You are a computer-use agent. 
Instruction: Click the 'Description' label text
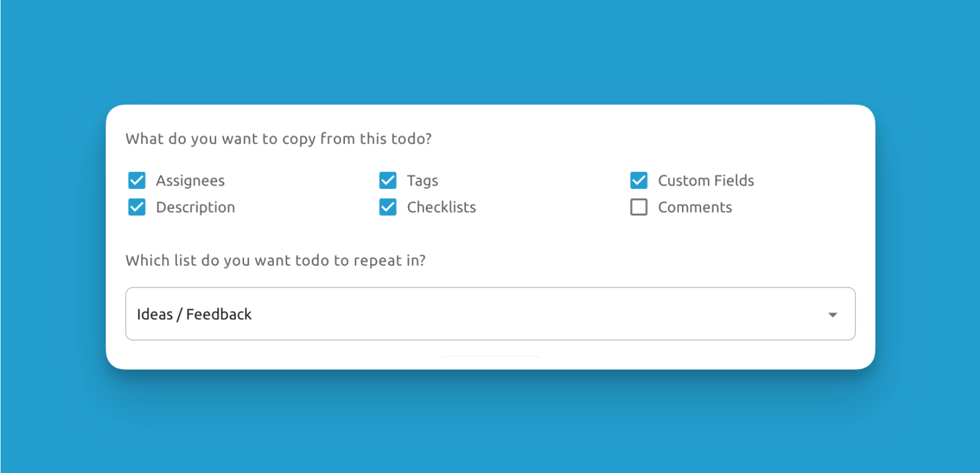point(195,207)
